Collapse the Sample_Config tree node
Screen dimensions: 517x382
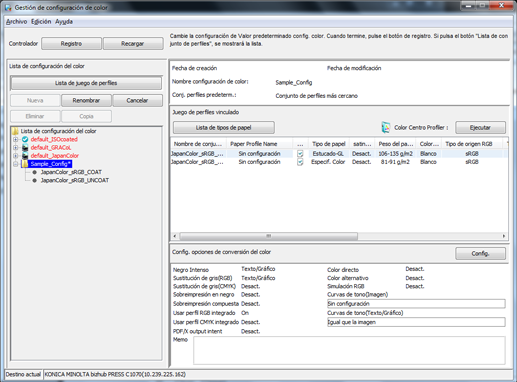16,164
